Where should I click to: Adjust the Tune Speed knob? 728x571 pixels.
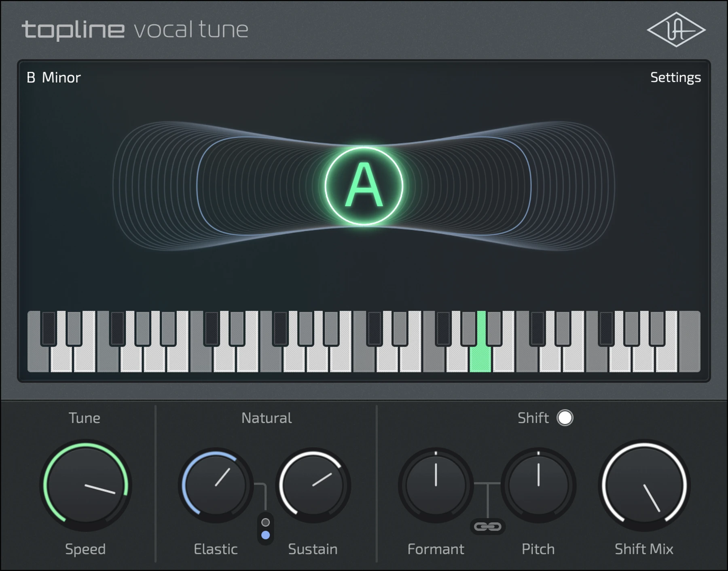click(86, 485)
